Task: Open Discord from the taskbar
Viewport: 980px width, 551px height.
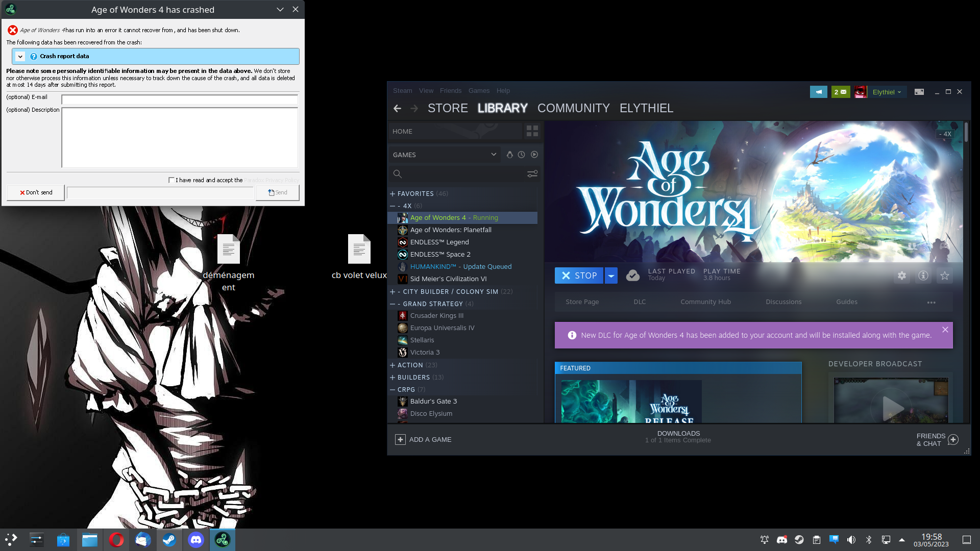Action: click(196, 540)
